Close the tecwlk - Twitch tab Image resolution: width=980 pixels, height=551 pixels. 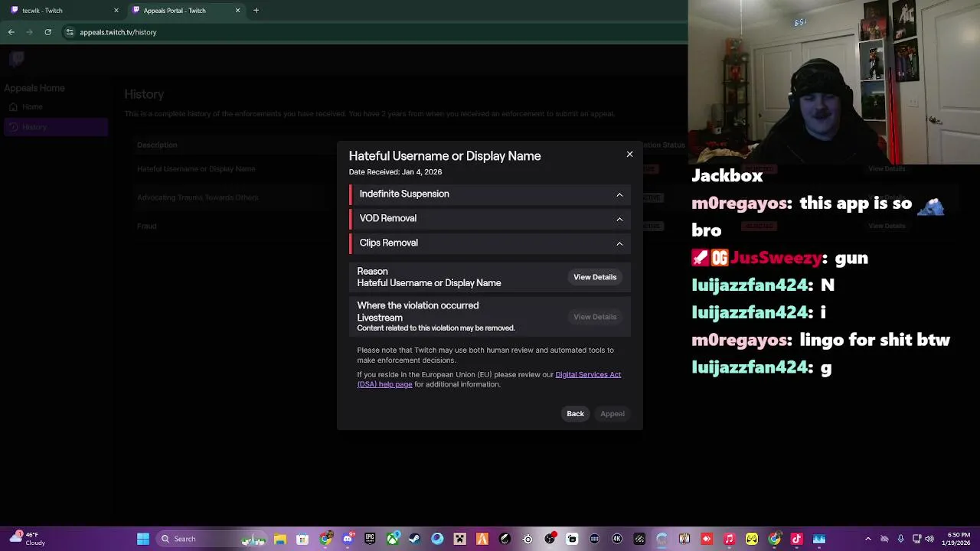(x=116, y=11)
